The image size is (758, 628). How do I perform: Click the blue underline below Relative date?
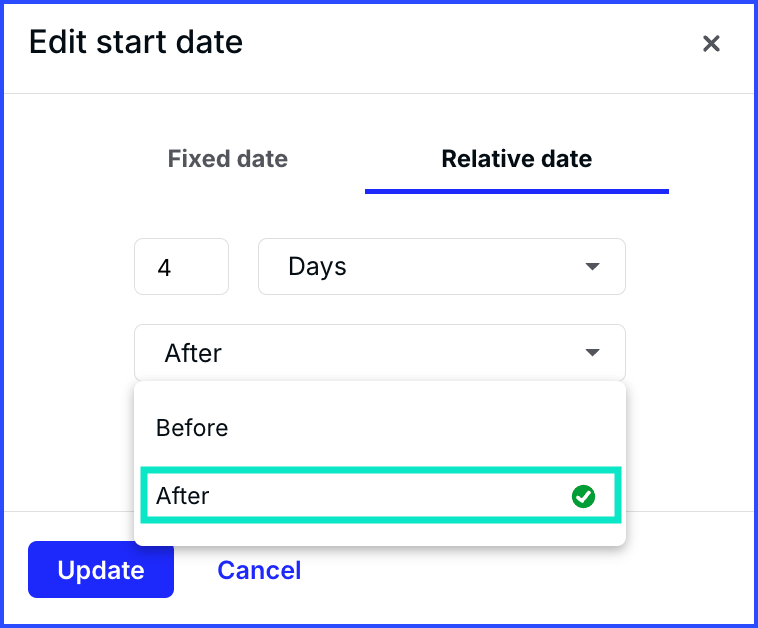click(x=516, y=191)
